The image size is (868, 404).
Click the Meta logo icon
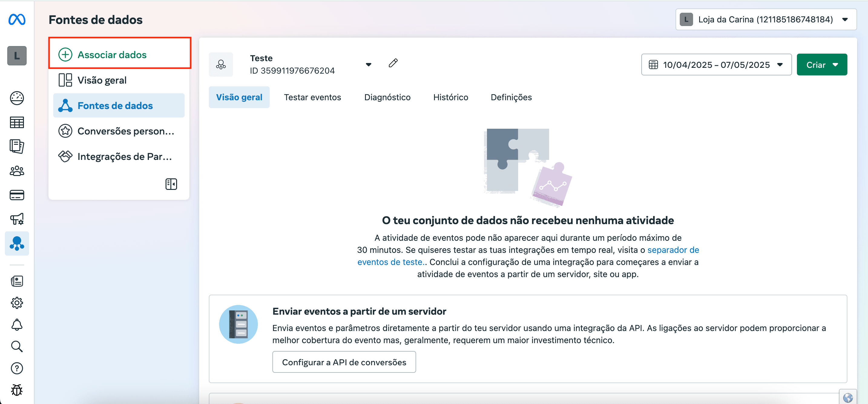(17, 20)
